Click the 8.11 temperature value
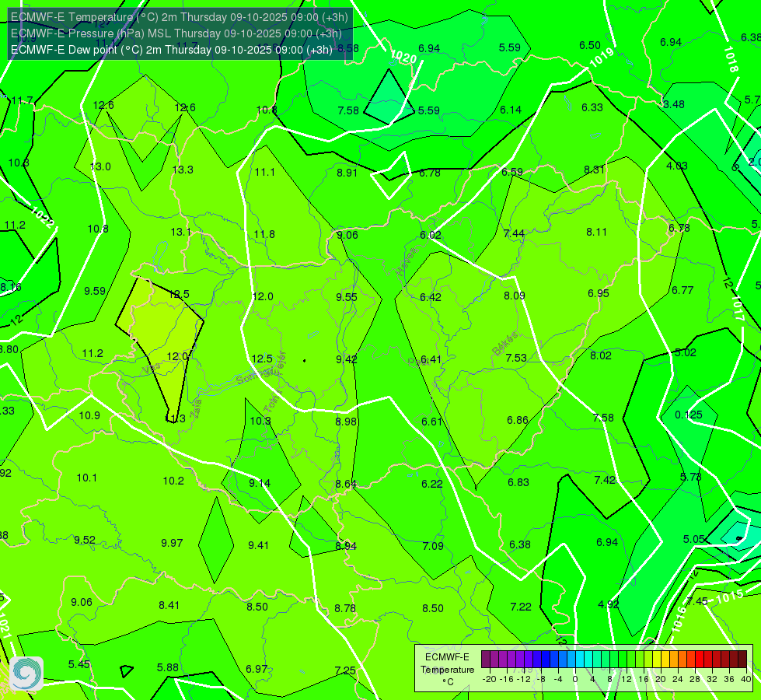The image size is (761, 700). pyautogui.click(x=596, y=232)
